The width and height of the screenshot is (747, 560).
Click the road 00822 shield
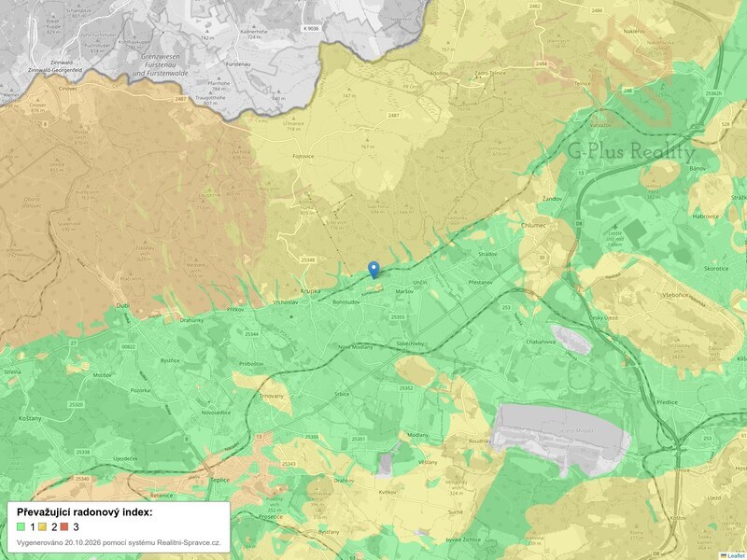[128, 346]
